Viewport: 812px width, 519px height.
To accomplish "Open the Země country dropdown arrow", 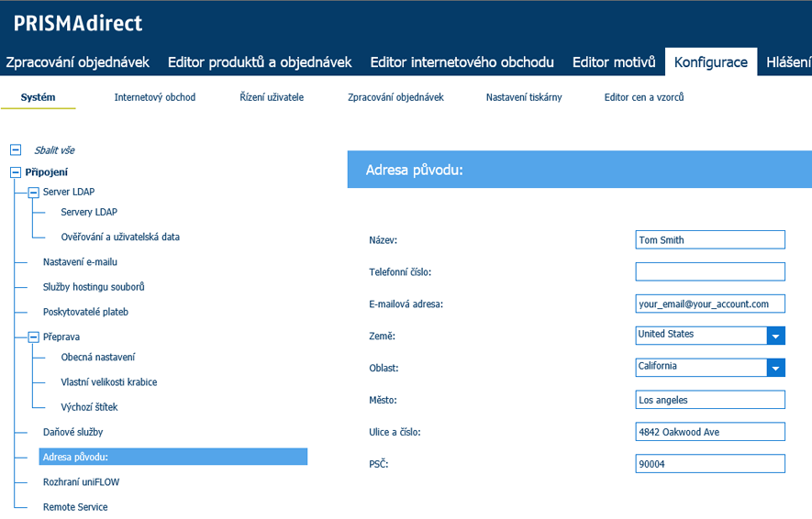I will pyautogui.click(x=776, y=336).
